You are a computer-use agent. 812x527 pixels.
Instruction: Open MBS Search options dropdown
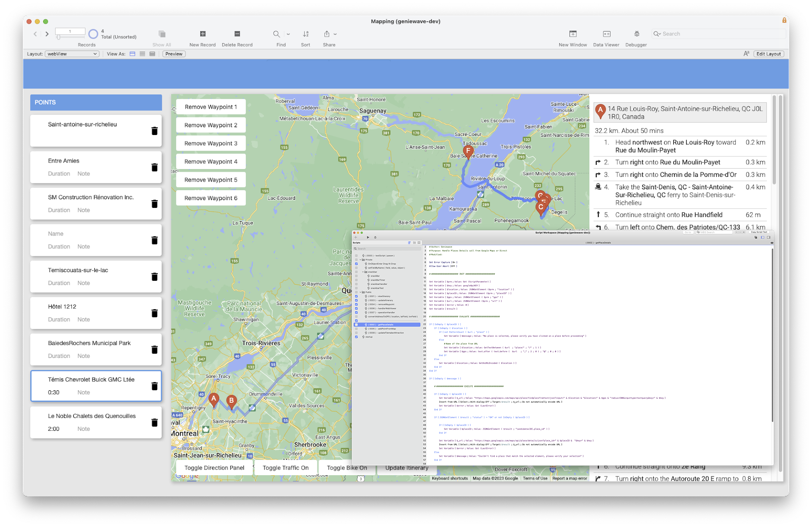(x=698, y=232)
